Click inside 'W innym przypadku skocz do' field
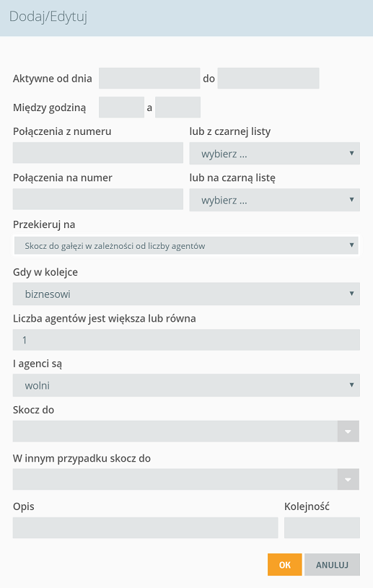Viewport: 373px width, 588px height. pos(175,479)
